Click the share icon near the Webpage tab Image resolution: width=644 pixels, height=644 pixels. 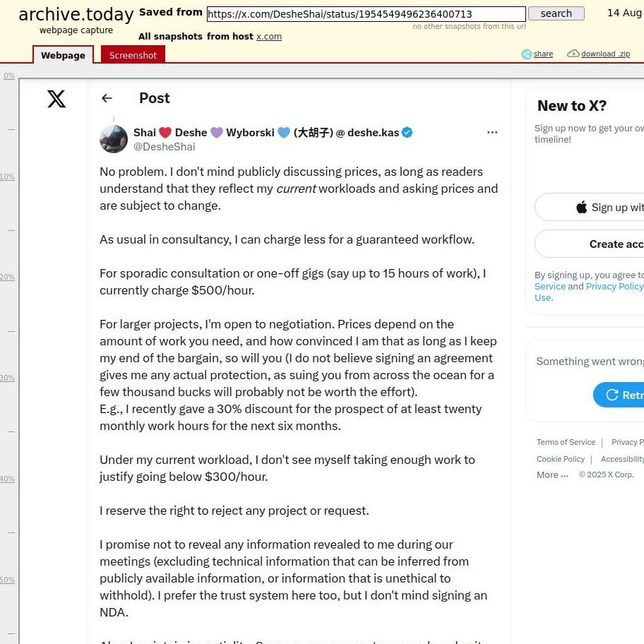(x=525, y=54)
